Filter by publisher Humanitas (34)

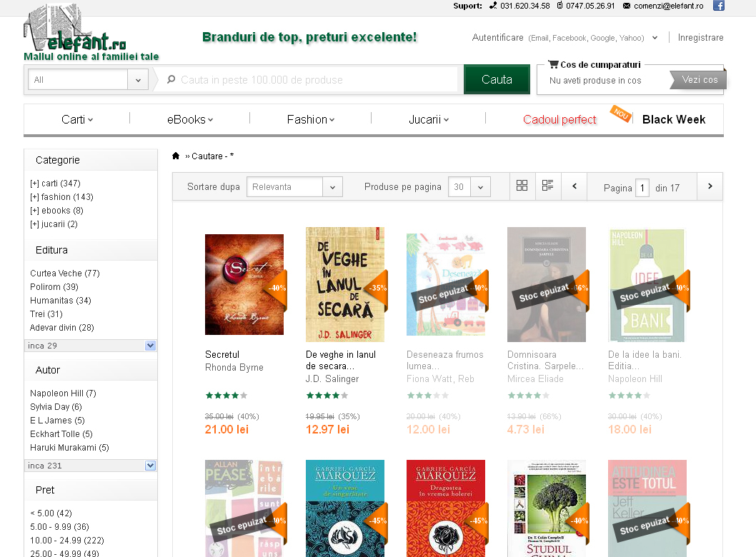click(x=60, y=300)
